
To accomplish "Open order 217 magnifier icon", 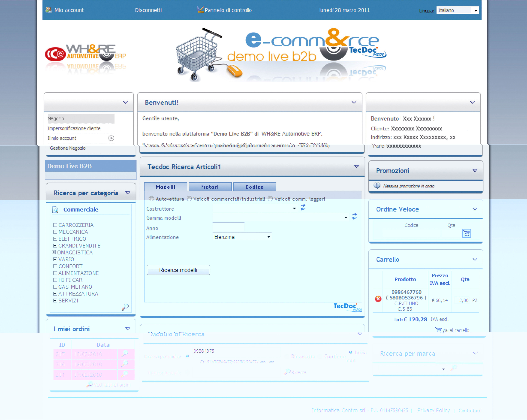I will point(125,354).
